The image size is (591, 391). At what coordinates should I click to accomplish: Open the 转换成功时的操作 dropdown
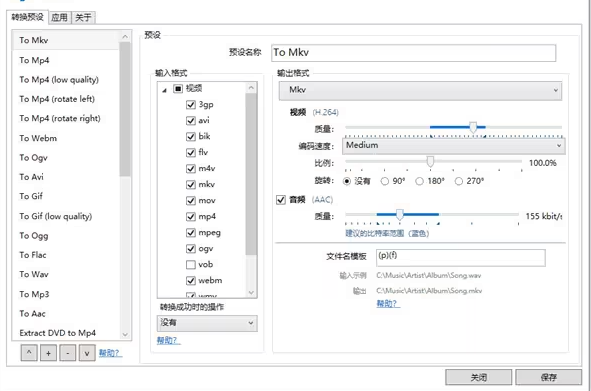207,323
